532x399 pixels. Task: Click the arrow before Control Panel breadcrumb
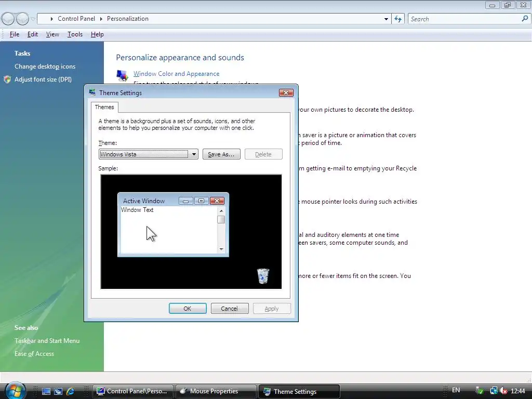(x=51, y=19)
